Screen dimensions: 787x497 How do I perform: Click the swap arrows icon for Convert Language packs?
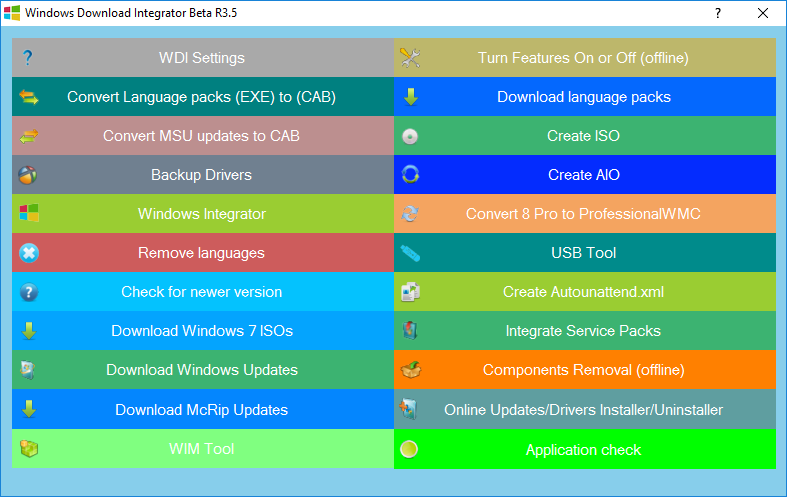(29, 97)
